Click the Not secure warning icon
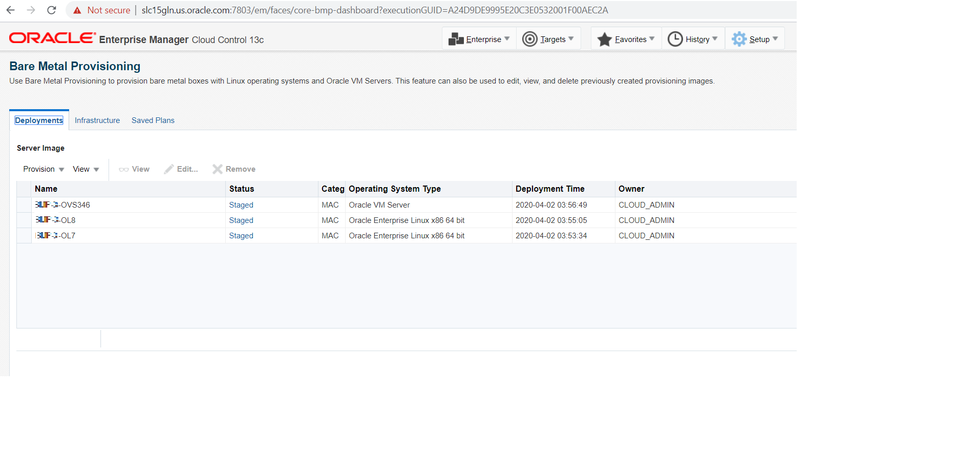Viewport: 980px width, 450px height. click(77, 10)
